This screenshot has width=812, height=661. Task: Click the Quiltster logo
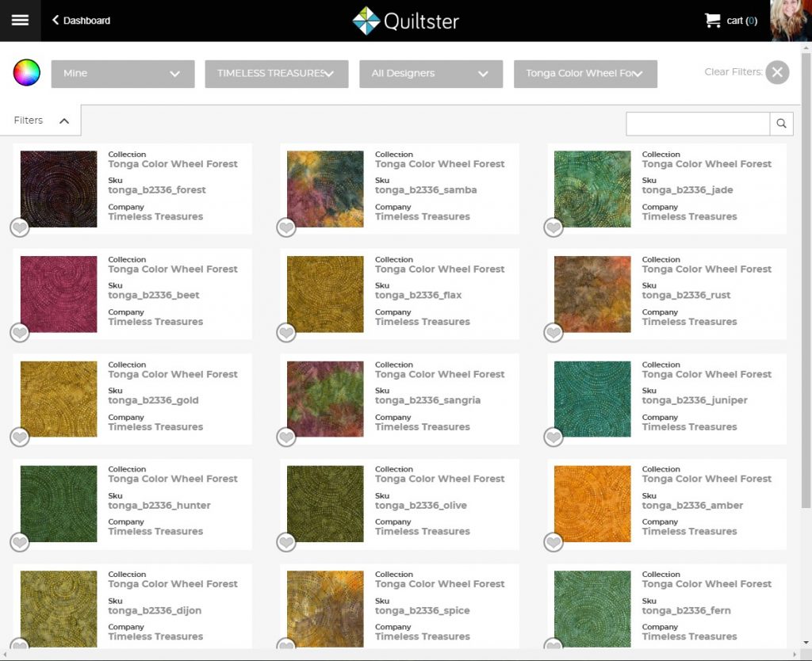405,21
